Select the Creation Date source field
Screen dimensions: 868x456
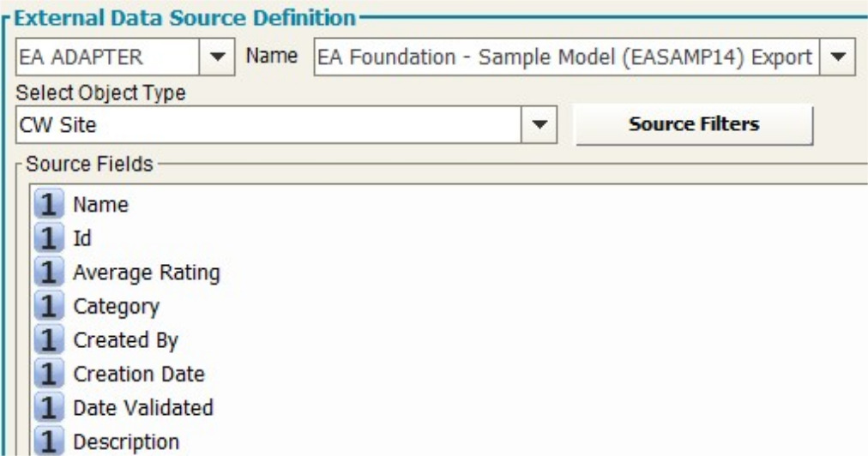click(139, 375)
